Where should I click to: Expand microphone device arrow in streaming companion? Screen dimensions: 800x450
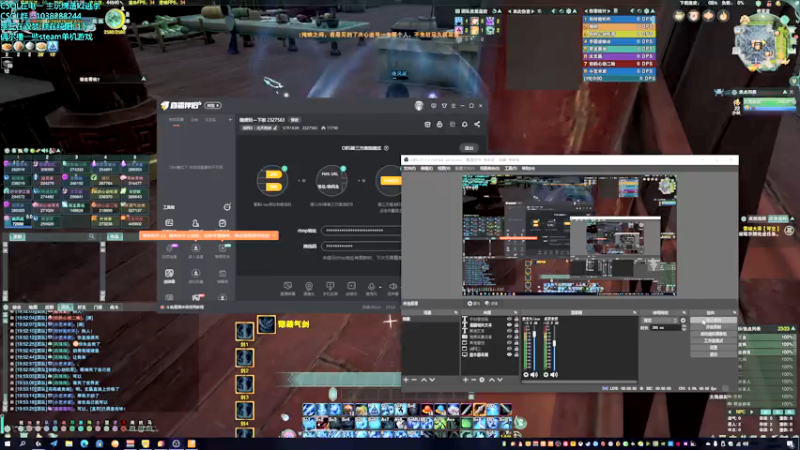[380, 287]
